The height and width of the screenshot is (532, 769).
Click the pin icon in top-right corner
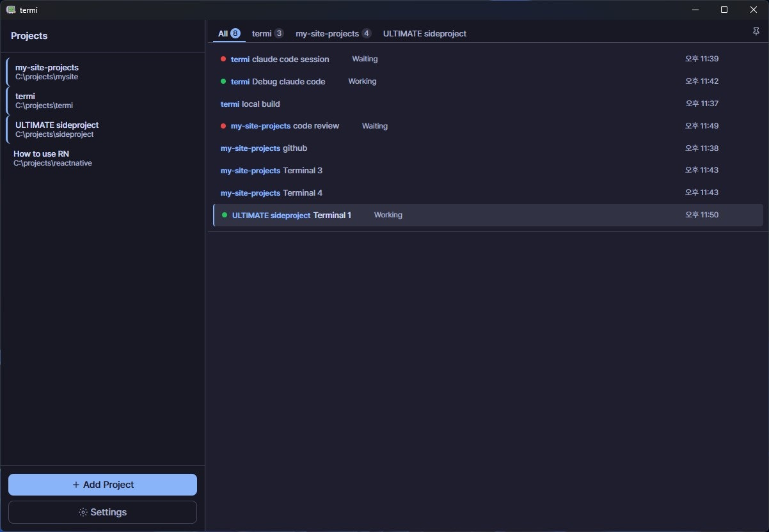coord(757,31)
